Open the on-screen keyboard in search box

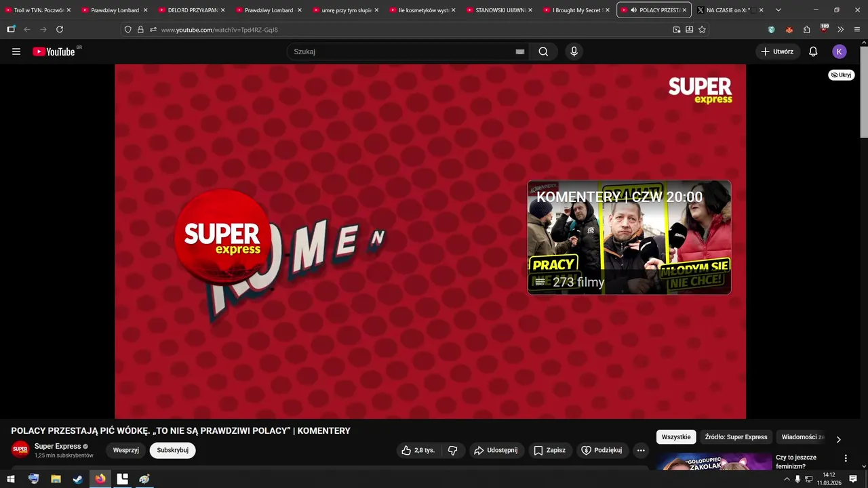[x=520, y=52]
